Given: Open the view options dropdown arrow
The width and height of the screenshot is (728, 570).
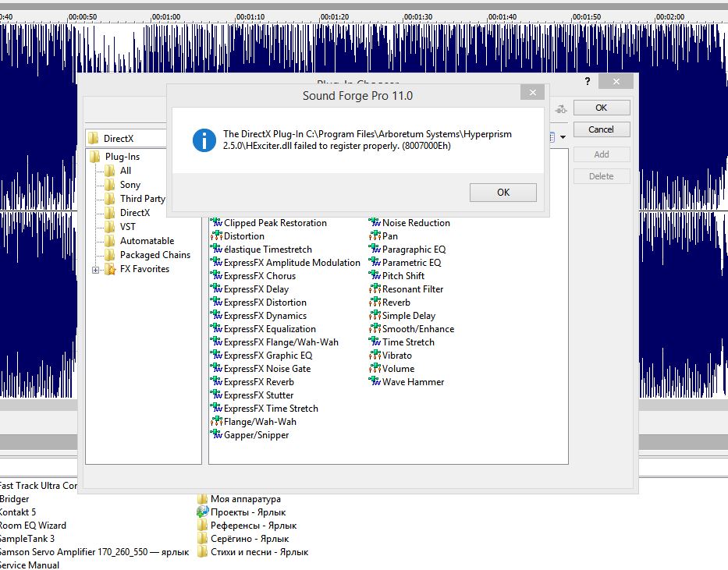Looking at the screenshot, I should [x=563, y=137].
